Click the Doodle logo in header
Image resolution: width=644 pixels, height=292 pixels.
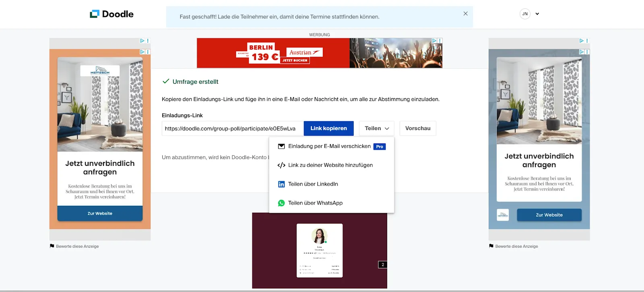point(111,14)
